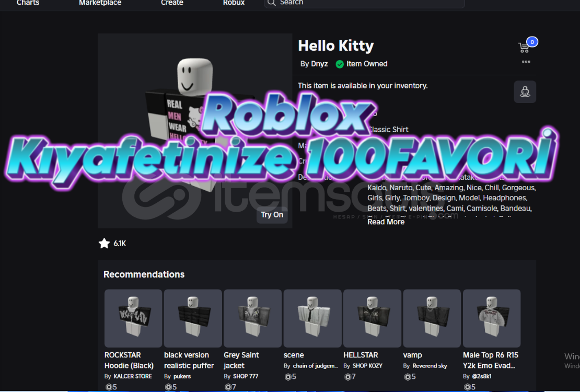This screenshot has width=580, height=392.
Task: Click the Hello Kitty shirt preview image
Action: coord(195,131)
